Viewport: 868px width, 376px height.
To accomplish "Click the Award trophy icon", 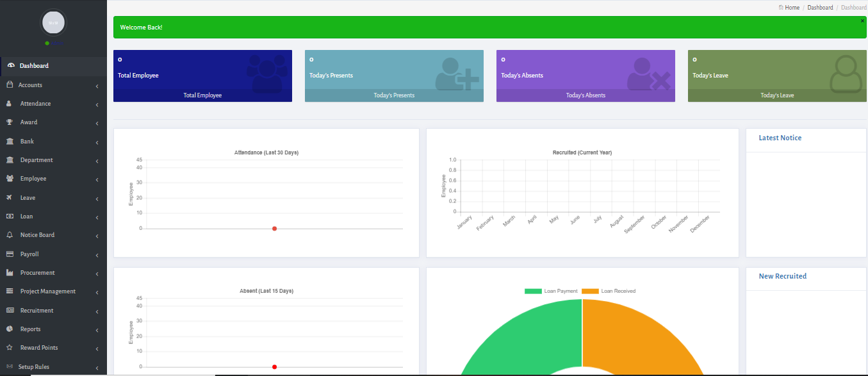I will pyautogui.click(x=9, y=122).
